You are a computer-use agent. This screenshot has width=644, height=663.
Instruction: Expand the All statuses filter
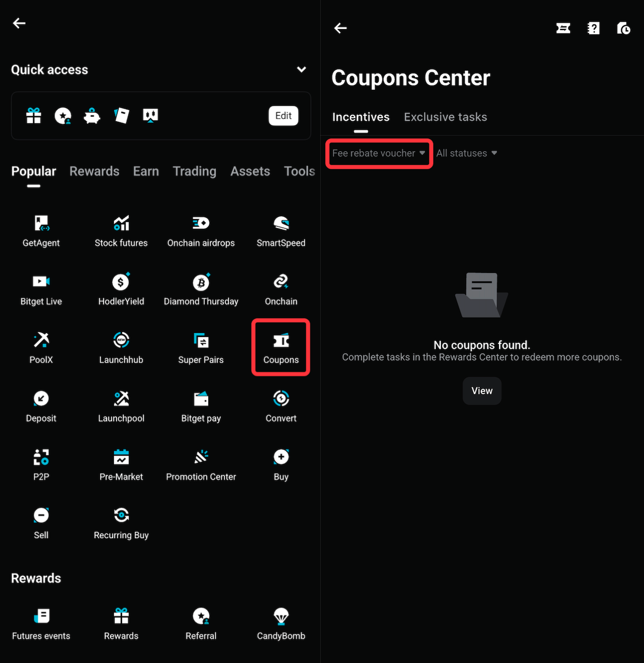tap(466, 153)
